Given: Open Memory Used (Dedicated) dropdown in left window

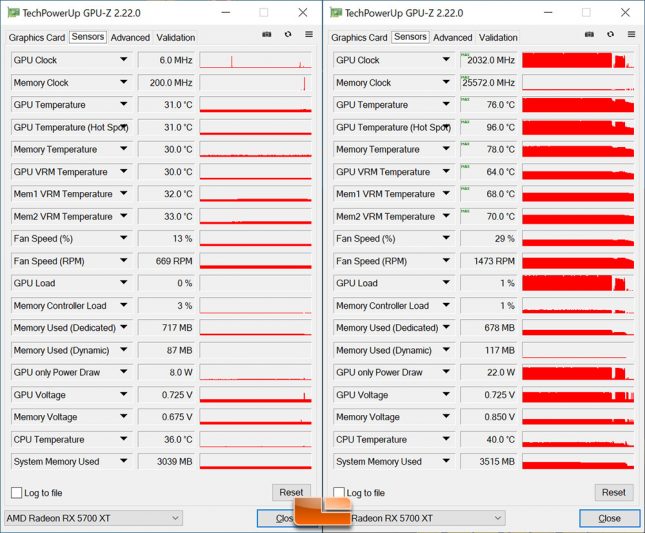Looking at the screenshot, I should pyautogui.click(x=123, y=327).
